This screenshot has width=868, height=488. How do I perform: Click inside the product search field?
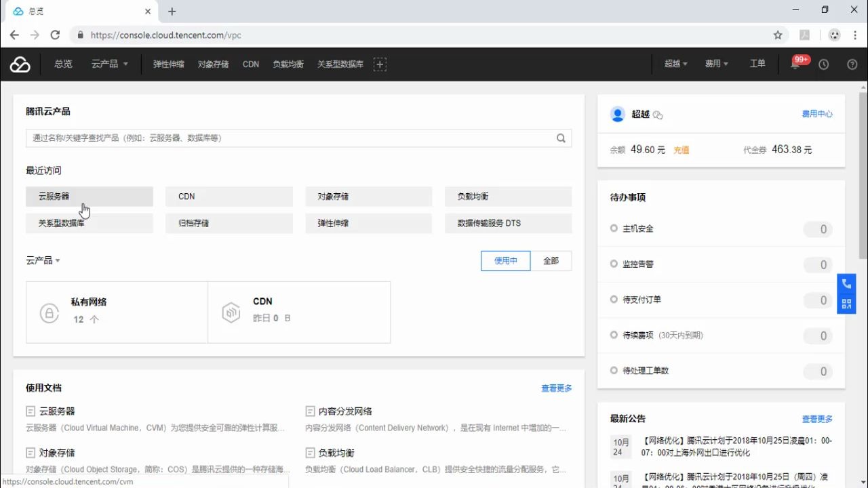tap(298, 138)
